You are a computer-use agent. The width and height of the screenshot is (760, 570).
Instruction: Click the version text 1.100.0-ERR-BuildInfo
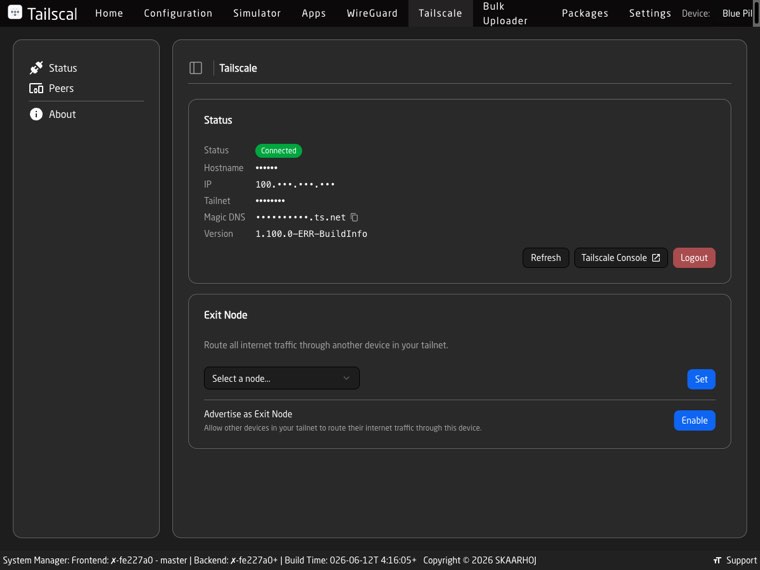(x=311, y=234)
